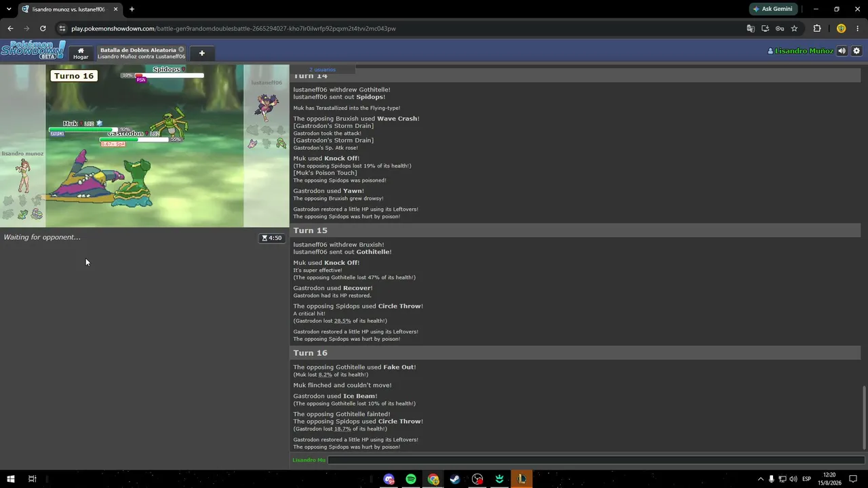This screenshot has width=868, height=488.
Task: Open the Hogar home tab
Action: coord(81,53)
